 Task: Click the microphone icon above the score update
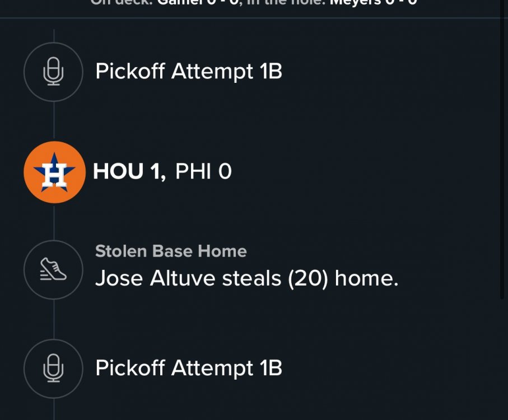click(x=53, y=72)
